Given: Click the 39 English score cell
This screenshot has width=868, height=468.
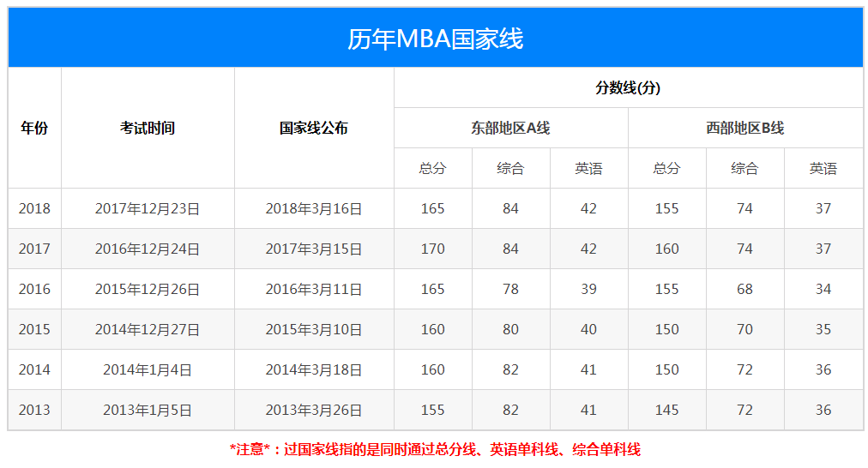Looking at the screenshot, I should pyautogui.click(x=588, y=289).
